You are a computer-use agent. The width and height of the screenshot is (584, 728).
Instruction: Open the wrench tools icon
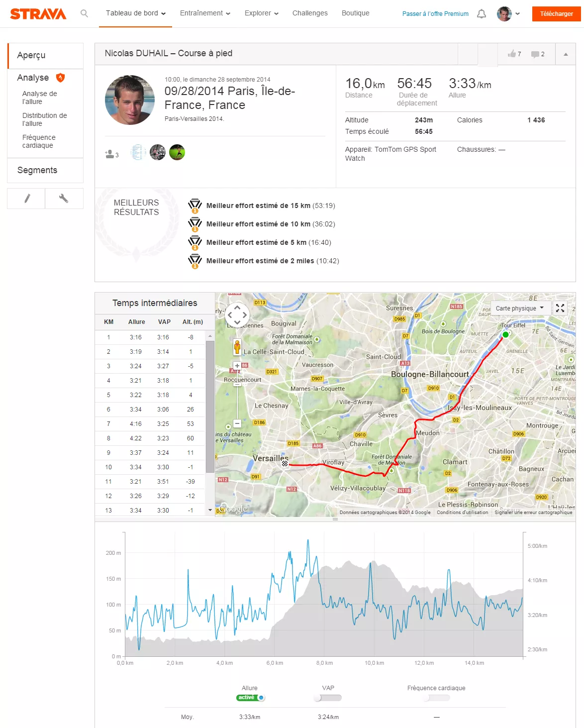coord(64,199)
